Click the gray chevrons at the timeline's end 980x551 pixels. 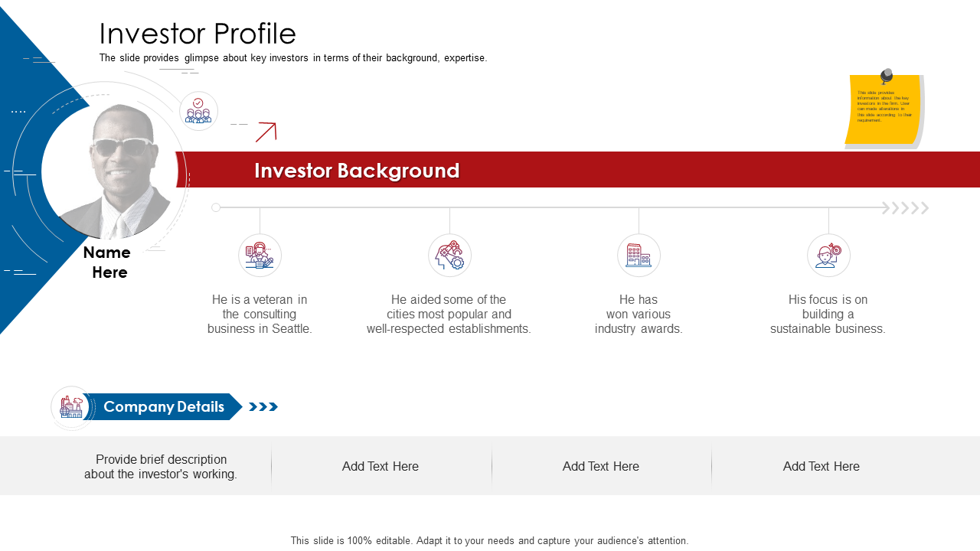[x=906, y=208]
